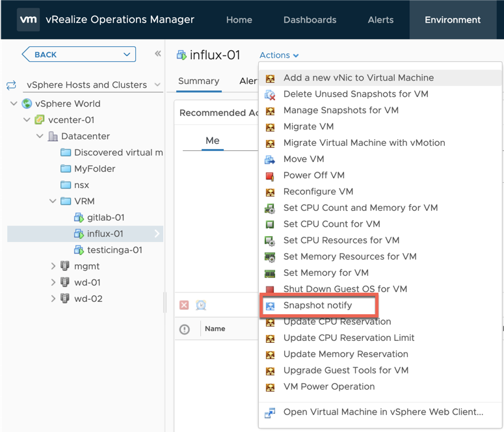Click the arrow on influx-01 row
Viewport: 504px width, 432px height.
tap(157, 234)
